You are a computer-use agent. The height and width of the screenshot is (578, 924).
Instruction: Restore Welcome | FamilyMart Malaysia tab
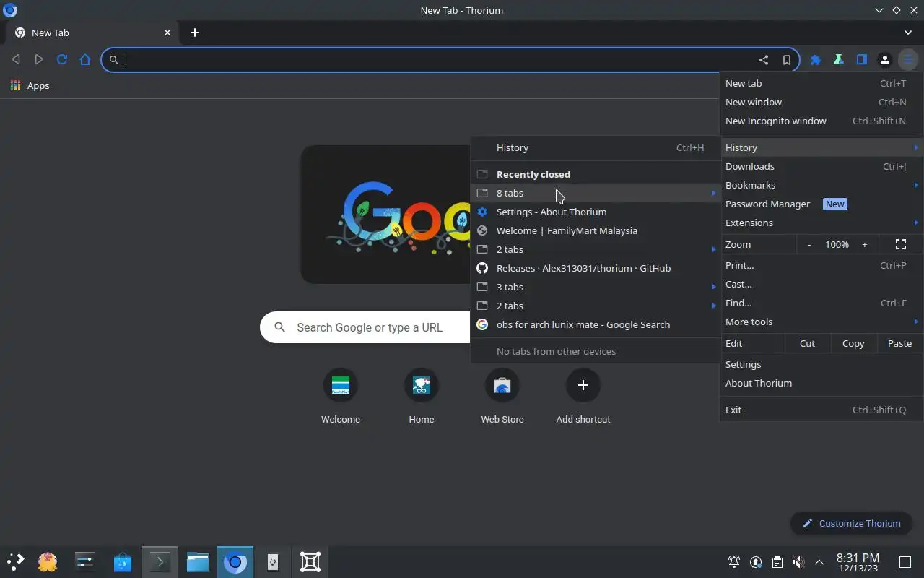click(596, 230)
